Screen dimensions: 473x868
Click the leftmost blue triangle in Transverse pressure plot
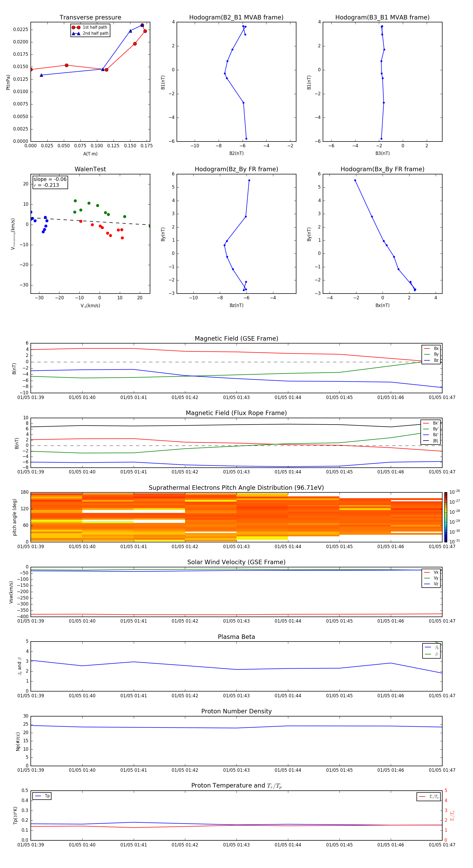[x=42, y=75]
